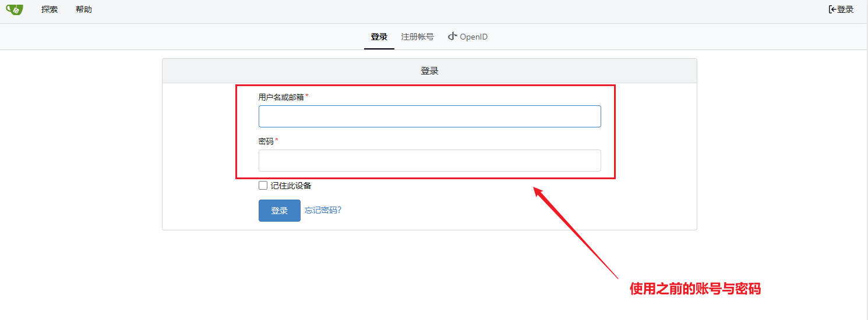Click the red 使用之前的账号与密码 annotation text
Image resolution: width=868 pixels, height=320 pixels.
[x=695, y=289]
